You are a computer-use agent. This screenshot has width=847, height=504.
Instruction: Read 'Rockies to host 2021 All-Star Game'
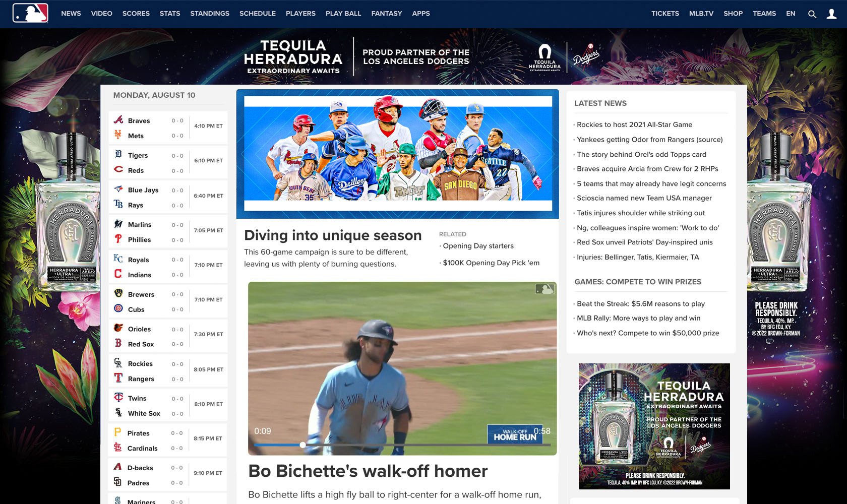tap(634, 124)
